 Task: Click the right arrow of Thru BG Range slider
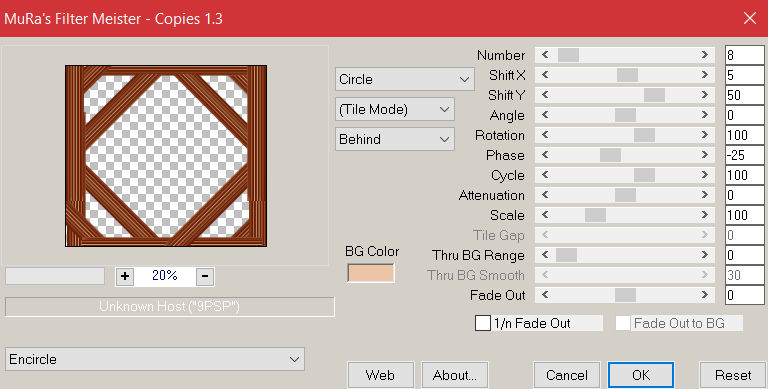705,255
